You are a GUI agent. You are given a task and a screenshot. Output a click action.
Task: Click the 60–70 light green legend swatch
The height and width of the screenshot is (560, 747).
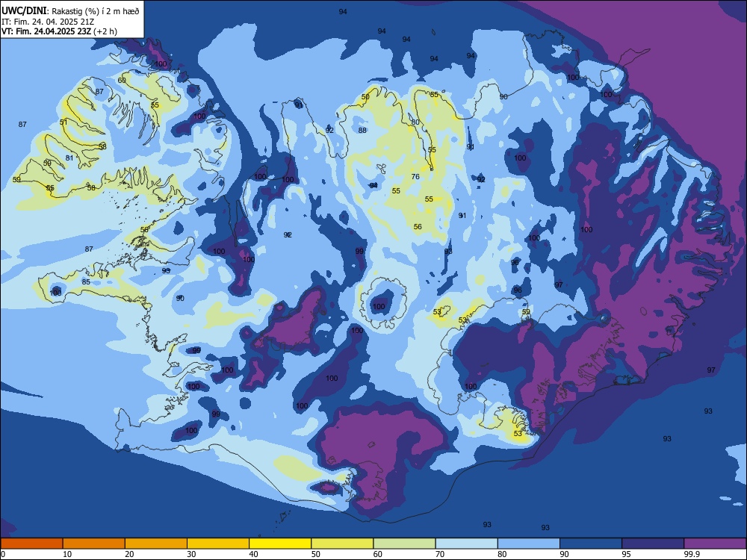(x=404, y=544)
